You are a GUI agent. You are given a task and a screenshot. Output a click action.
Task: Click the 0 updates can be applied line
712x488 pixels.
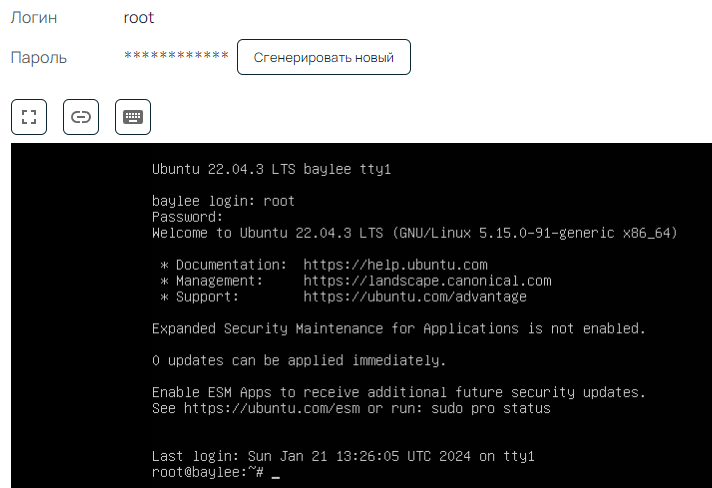(299, 360)
